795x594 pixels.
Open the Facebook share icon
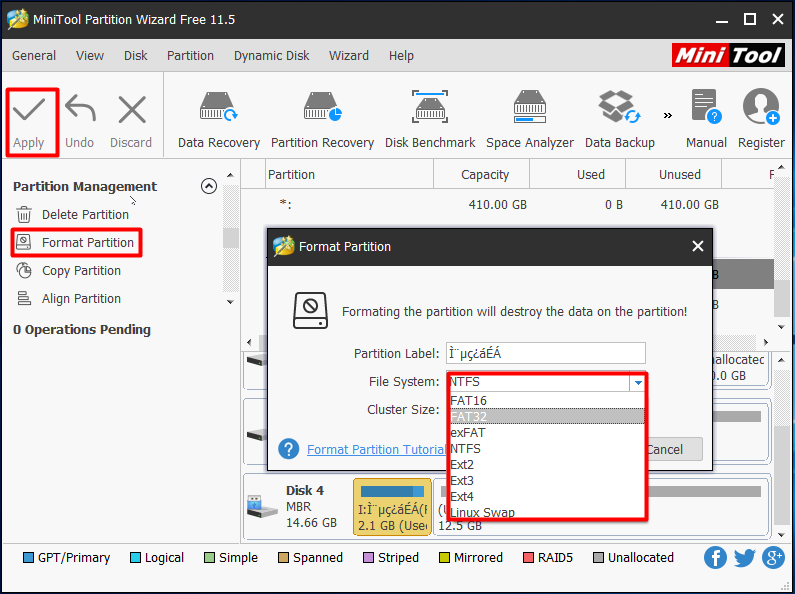(715, 558)
